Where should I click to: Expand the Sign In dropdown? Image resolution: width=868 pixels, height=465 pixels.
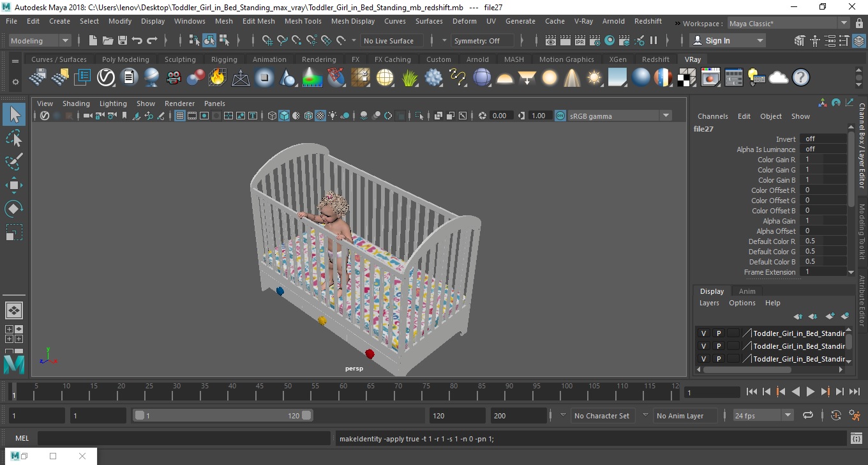coord(760,40)
